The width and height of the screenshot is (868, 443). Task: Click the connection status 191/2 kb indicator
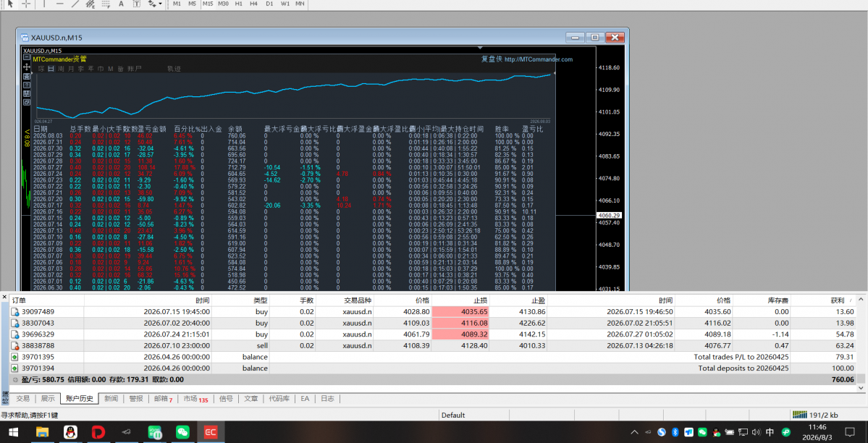click(815, 415)
